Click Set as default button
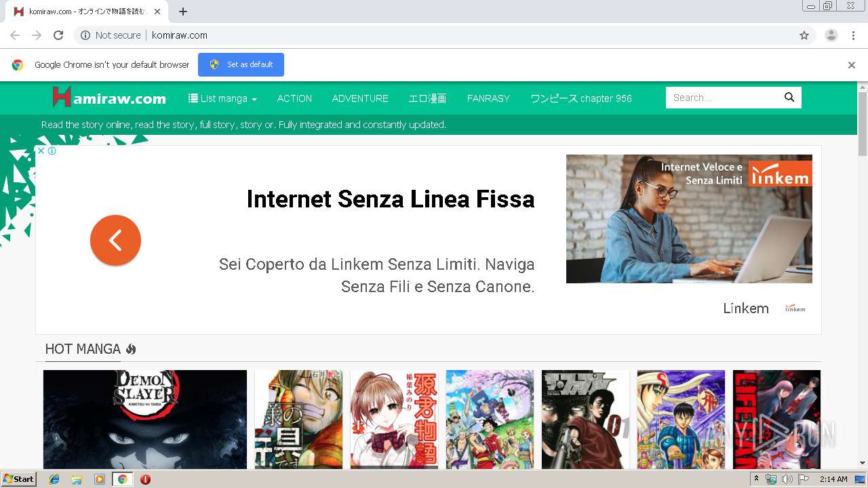This screenshot has width=868, height=488. point(241,64)
